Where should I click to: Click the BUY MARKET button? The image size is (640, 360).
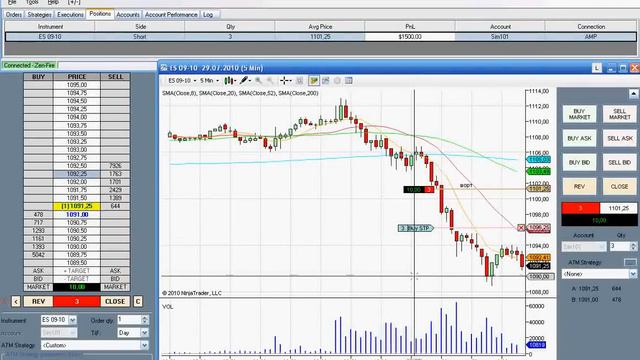[x=580, y=114]
